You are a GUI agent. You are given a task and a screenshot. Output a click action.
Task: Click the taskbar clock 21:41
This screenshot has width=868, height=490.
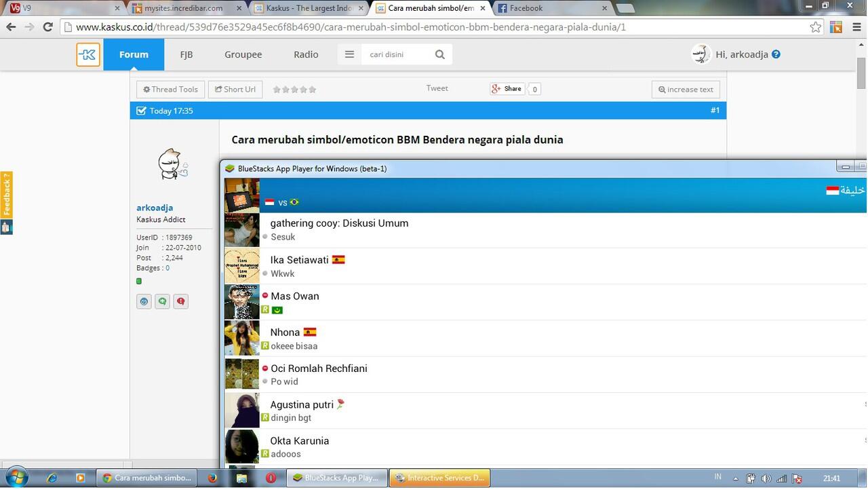pos(831,478)
